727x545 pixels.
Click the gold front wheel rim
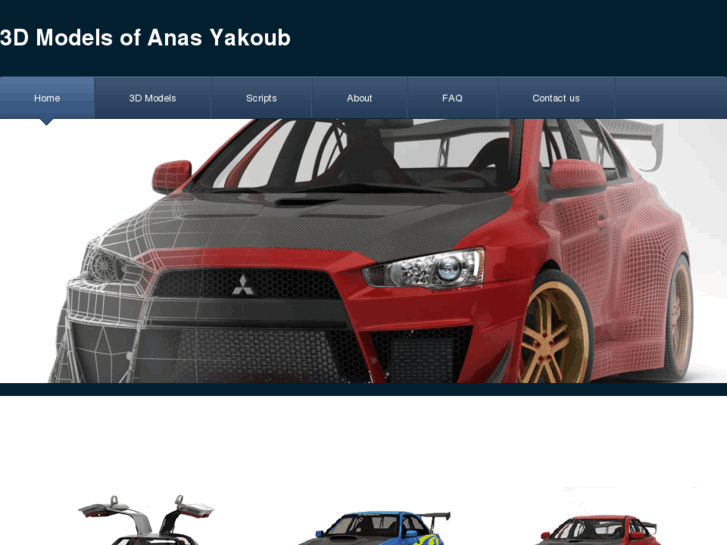555,333
